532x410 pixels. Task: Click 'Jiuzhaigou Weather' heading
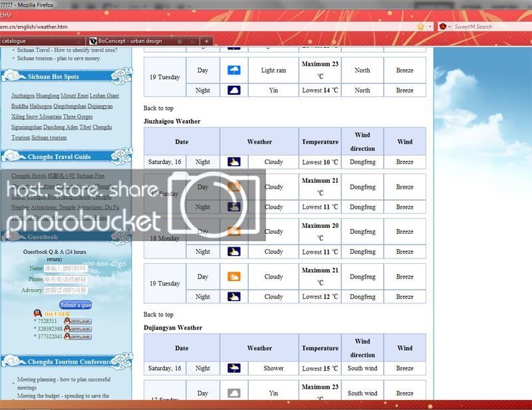(x=172, y=122)
